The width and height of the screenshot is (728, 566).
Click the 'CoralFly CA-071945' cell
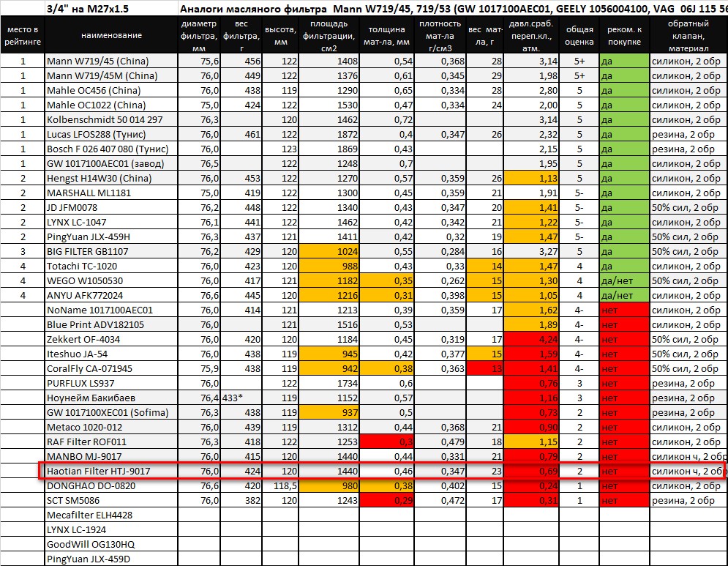pos(111,368)
